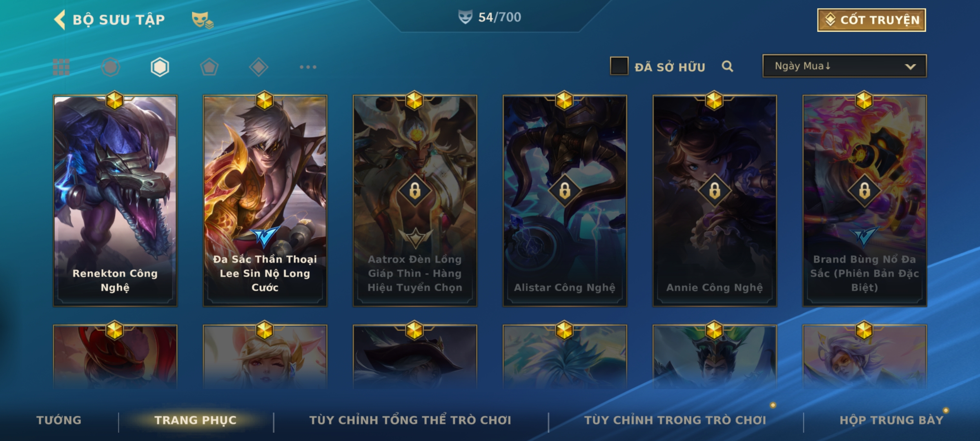Select the grid all-rarities filter icon
The width and height of the screenshot is (980, 441).
pyautogui.click(x=61, y=67)
